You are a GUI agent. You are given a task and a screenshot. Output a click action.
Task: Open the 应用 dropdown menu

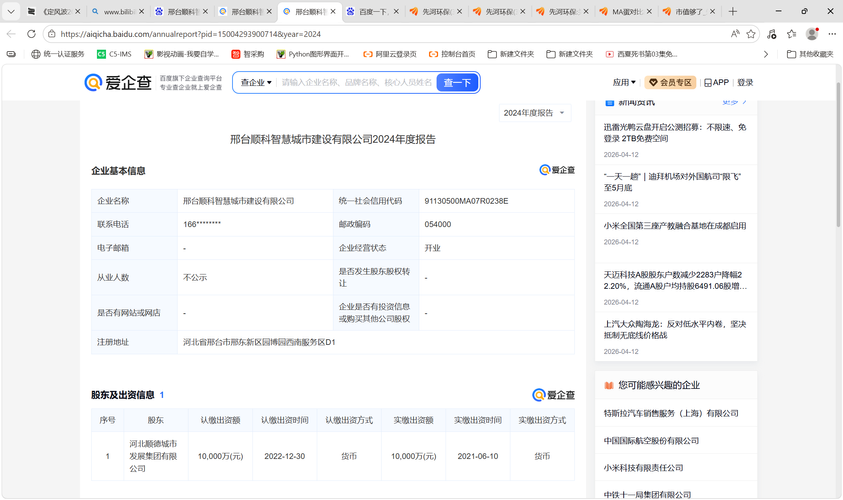tap(624, 82)
